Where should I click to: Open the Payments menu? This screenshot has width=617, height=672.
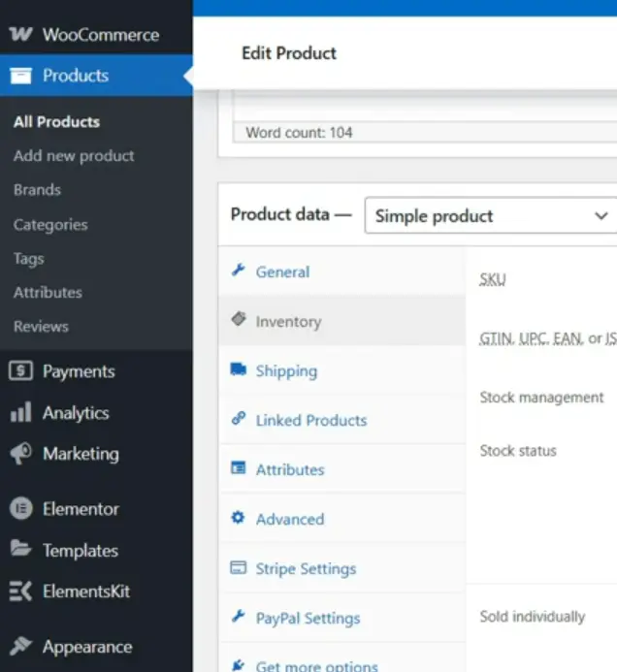click(x=96, y=371)
